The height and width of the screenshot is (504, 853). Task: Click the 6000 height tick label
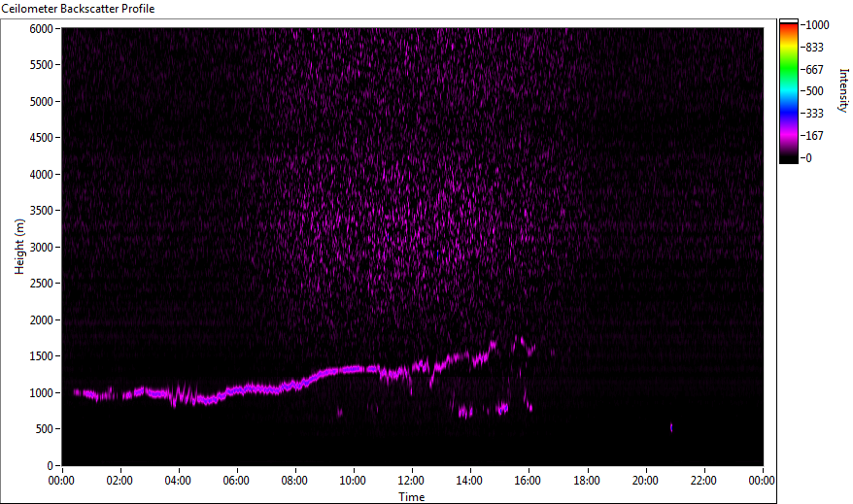tap(42, 29)
